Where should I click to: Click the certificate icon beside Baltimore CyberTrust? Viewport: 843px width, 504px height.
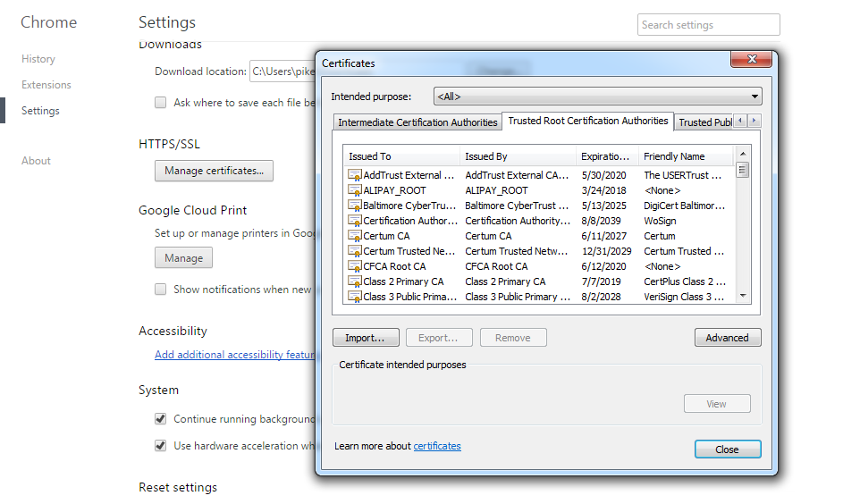(354, 206)
